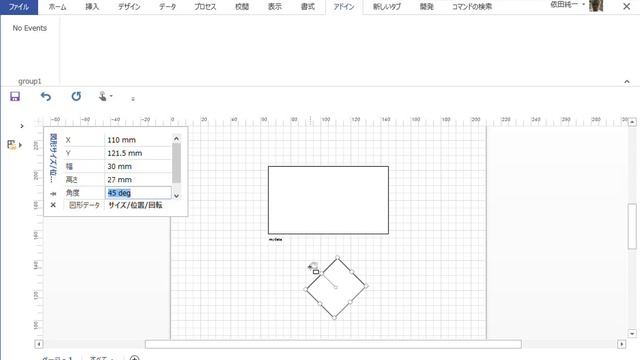Click the コマンドの検索 search box

point(471,7)
